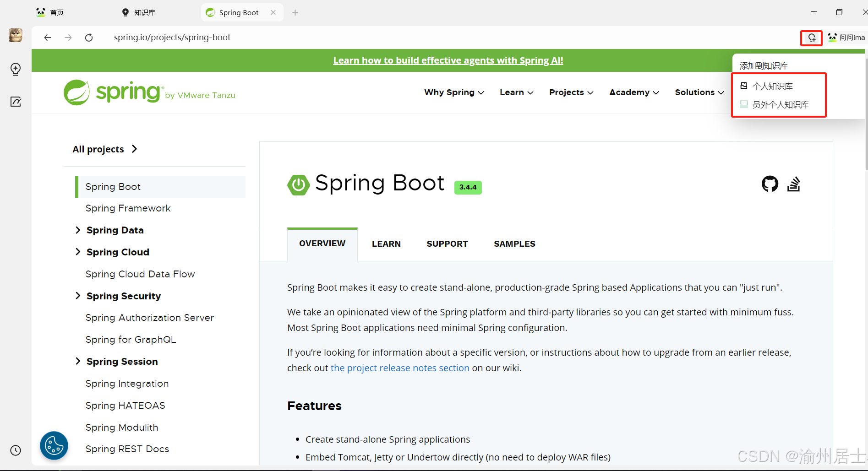Select Spring Boot in the project list
Viewport: 868px width, 471px height.
160,187
